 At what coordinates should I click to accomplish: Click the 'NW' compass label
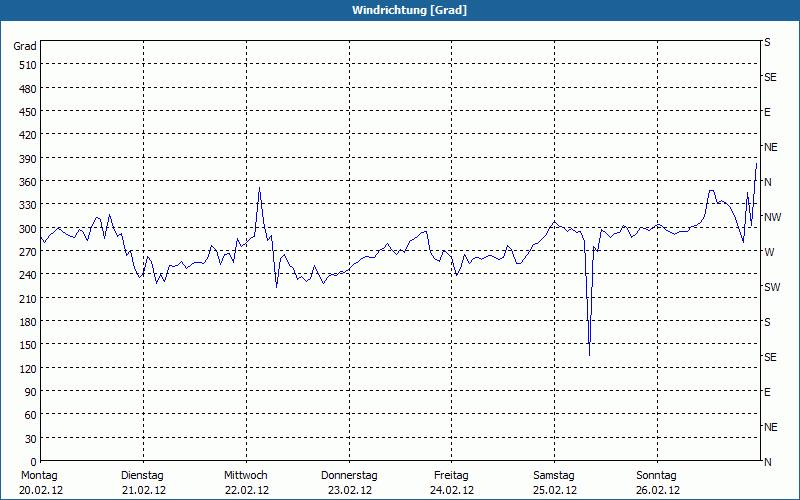point(772,217)
